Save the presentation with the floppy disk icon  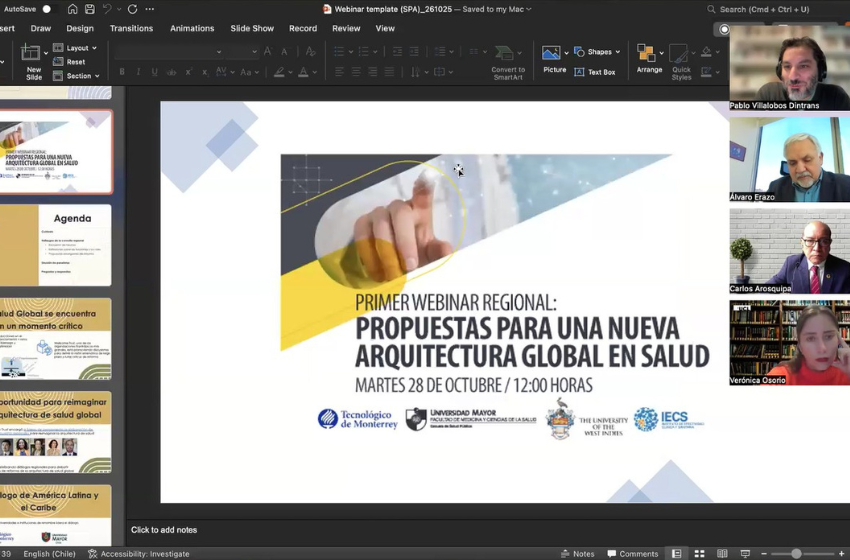[x=89, y=9]
